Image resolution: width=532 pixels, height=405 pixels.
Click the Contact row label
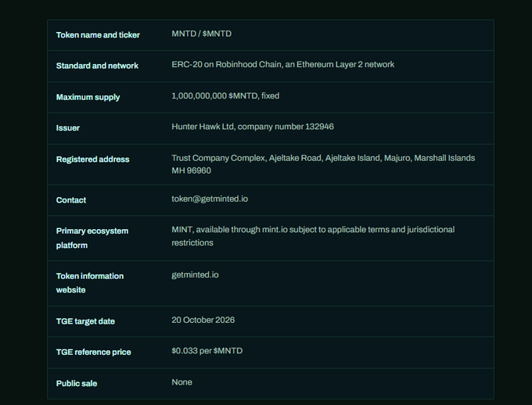coord(71,200)
